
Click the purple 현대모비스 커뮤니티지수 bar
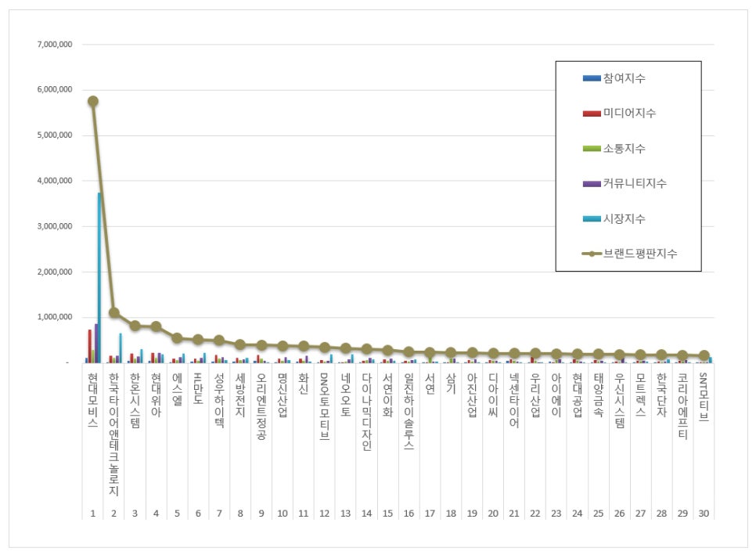pyautogui.click(x=96, y=344)
